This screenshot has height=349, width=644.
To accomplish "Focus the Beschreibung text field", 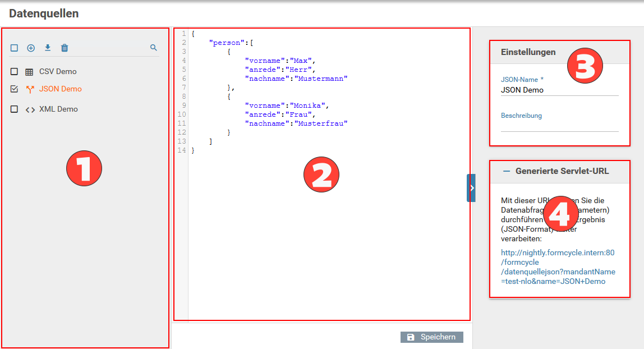I will (x=559, y=126).
